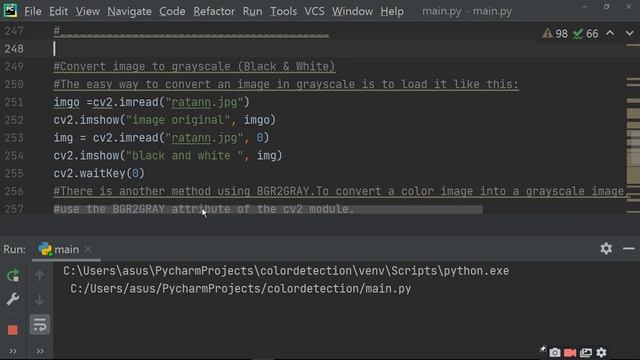Open recorder gallery icon

[586, 352]
